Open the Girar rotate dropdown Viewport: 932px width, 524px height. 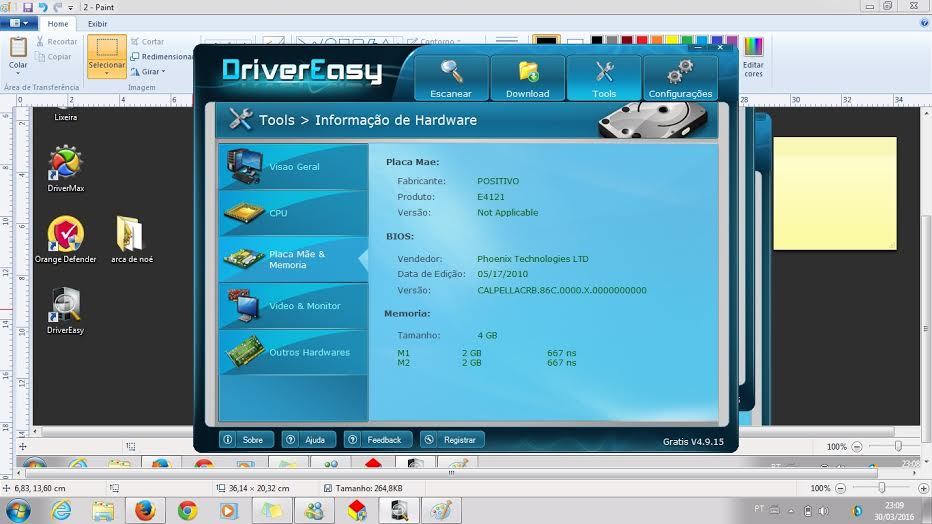(x=148, y=71)
